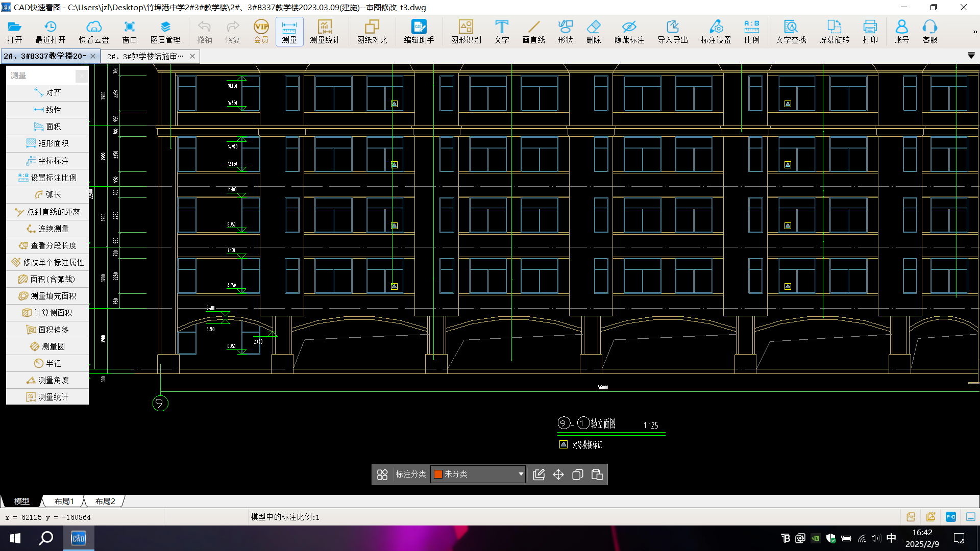Viewport: 980px width, 551px height.
Task: Open 最近打开 recent files
Action: (50, 32)
